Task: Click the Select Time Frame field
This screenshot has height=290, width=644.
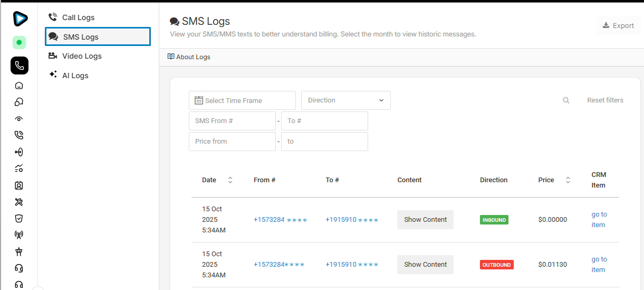Action: click(242, 100)
